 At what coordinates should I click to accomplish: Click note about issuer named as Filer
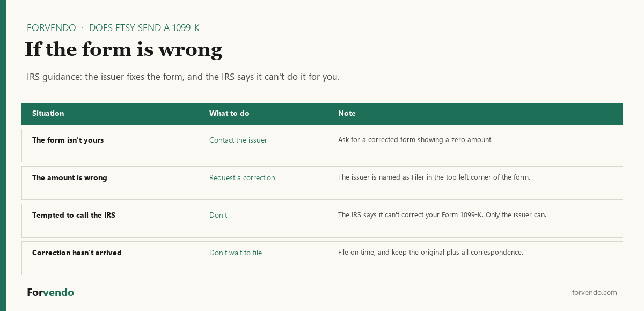(x=434, y=177)
